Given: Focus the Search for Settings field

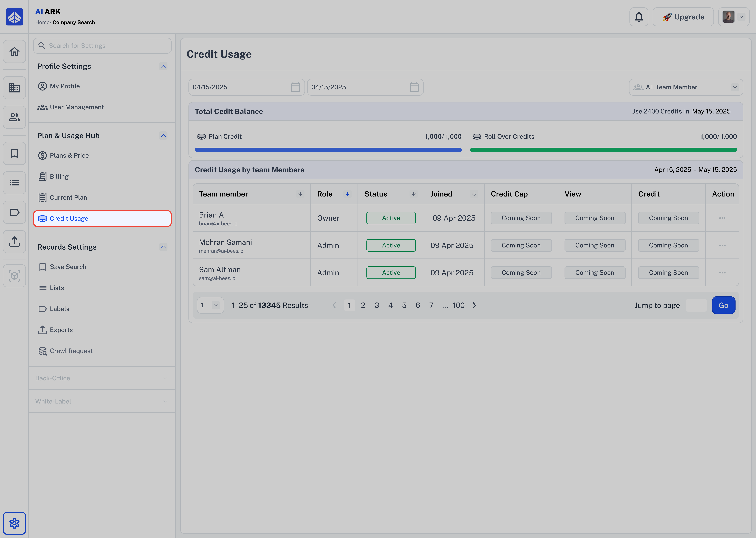Looking at the screenshot, I should pos(102,46).
